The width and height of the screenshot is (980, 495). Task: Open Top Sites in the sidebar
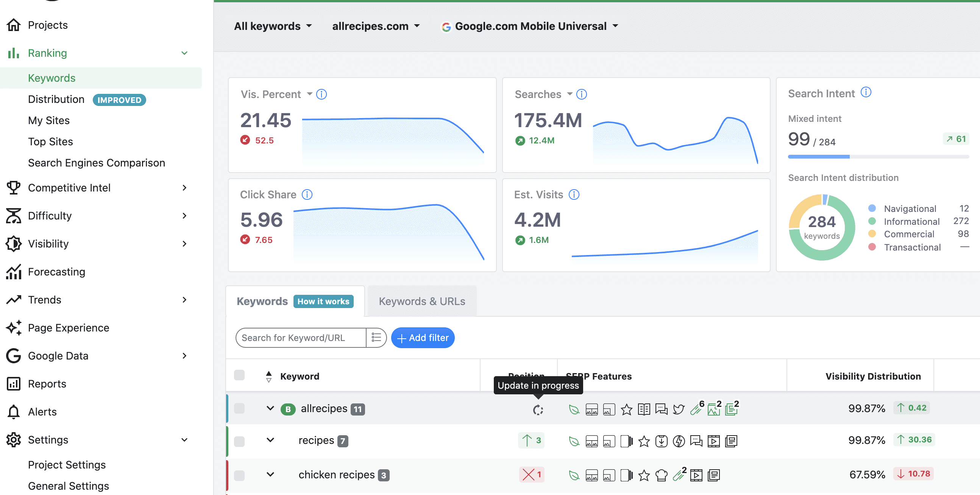click(51, 142)
